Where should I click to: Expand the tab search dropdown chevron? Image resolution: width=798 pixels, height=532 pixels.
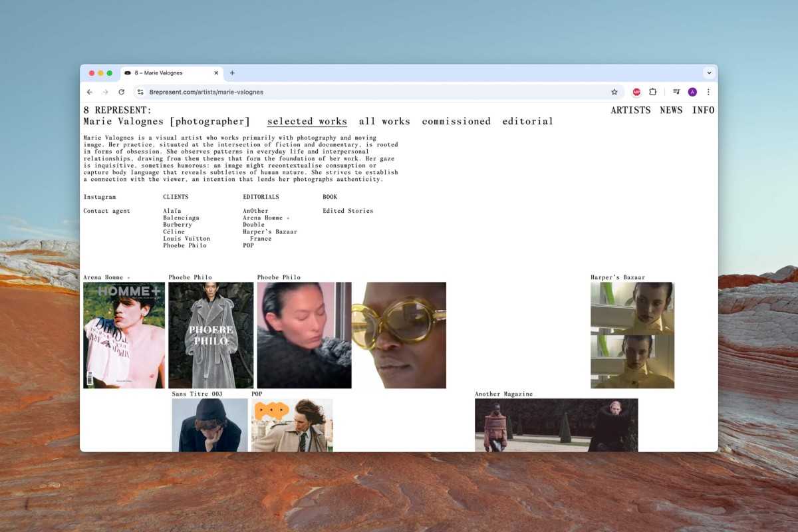pyautogui.click(x=709, y=73)
